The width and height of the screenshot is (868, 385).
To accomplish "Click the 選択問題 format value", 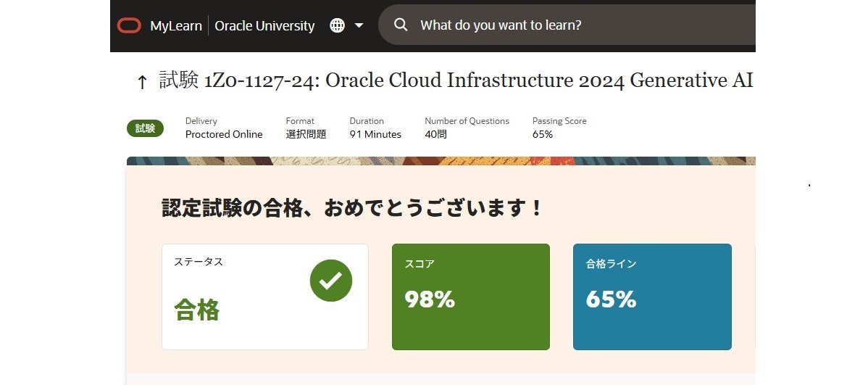I will [306, 134].
